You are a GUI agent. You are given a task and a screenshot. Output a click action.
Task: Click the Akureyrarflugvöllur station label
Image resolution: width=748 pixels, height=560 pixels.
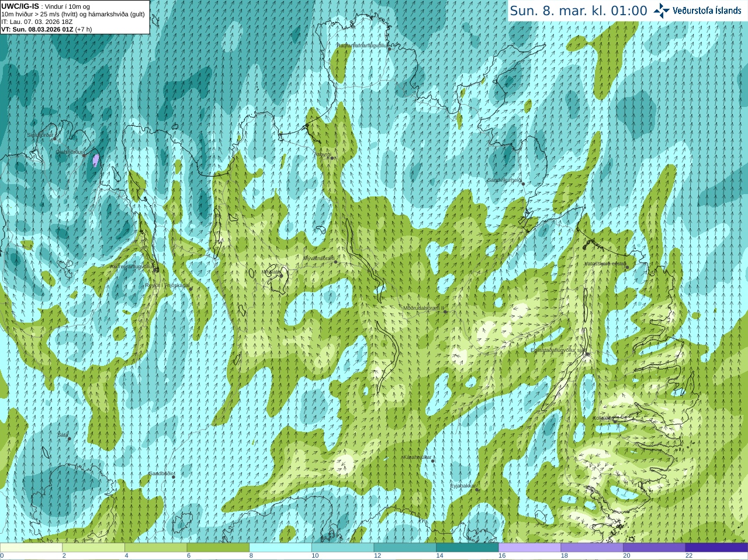click(132, 267)
